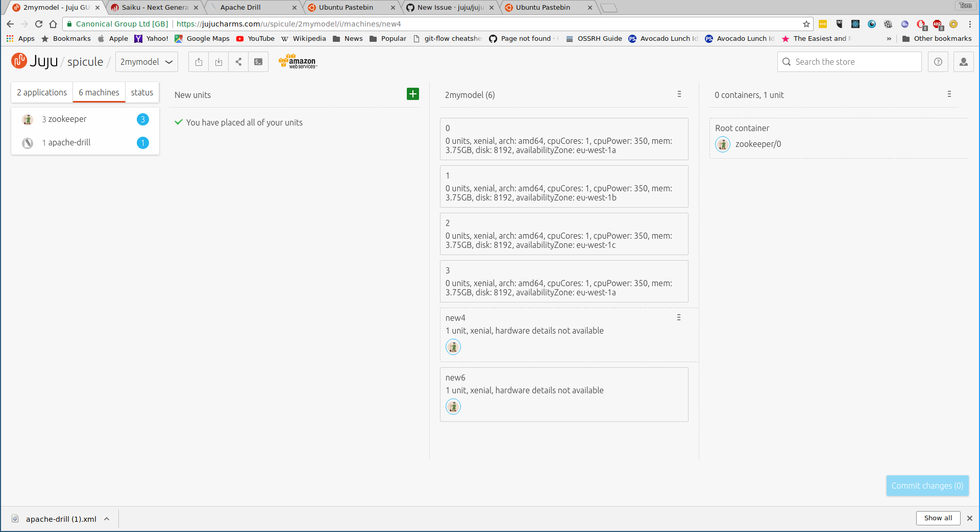Image resolution: width=980 pixels, height=532 pixels.
Task: Click the Juju logo icon
Action: (x=19, y=61)
